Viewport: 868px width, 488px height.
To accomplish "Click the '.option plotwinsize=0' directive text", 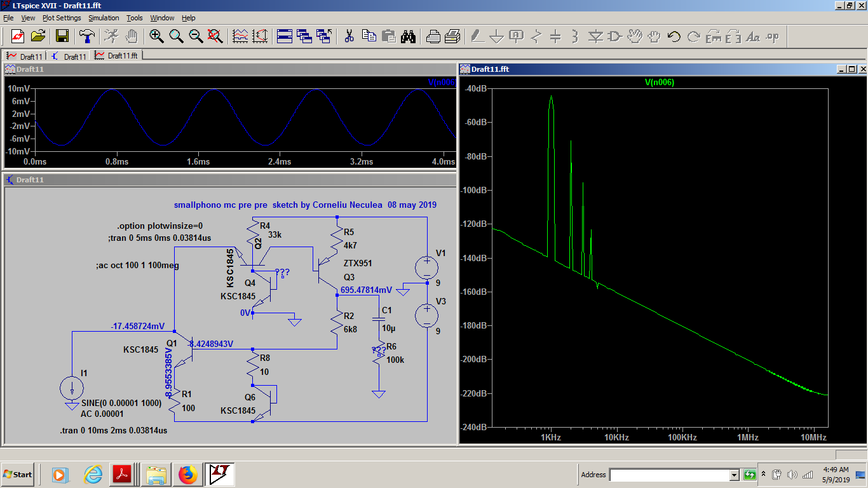I will coord(160,226).
